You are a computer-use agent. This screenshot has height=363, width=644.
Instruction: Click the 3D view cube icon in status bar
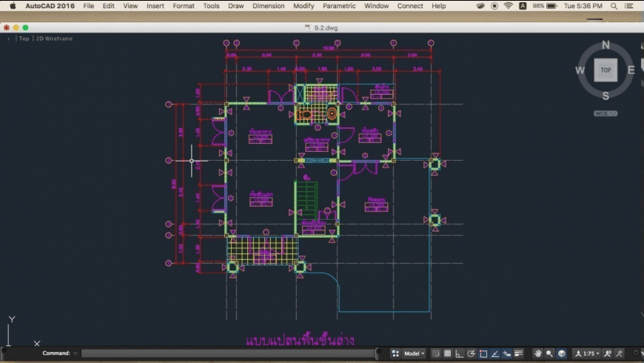[x=562, y=354]
